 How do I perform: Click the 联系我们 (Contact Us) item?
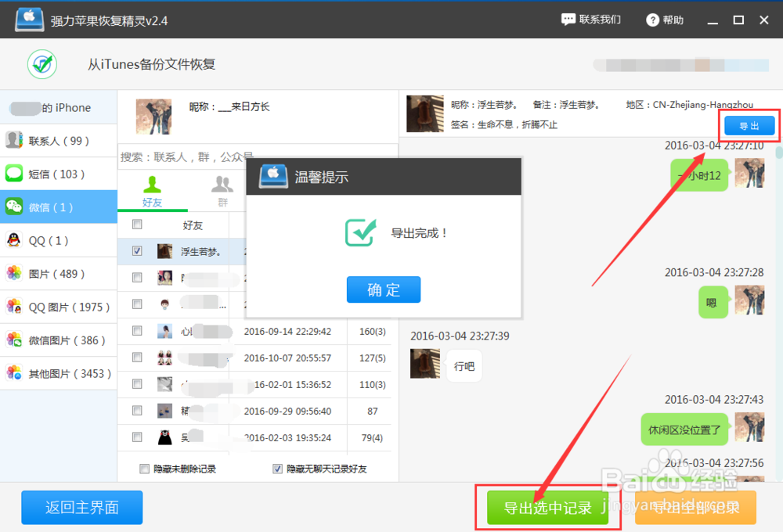[590, 20]
